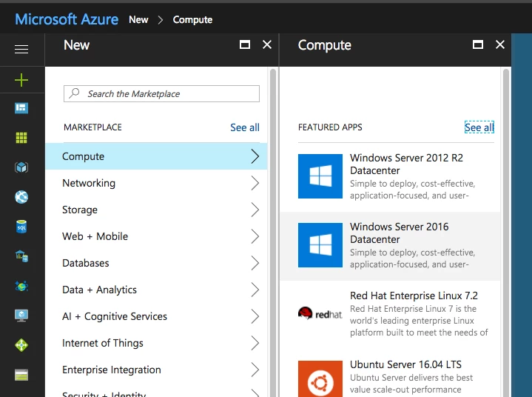Open SQL databases icon in the sidebar

(21, 227)
